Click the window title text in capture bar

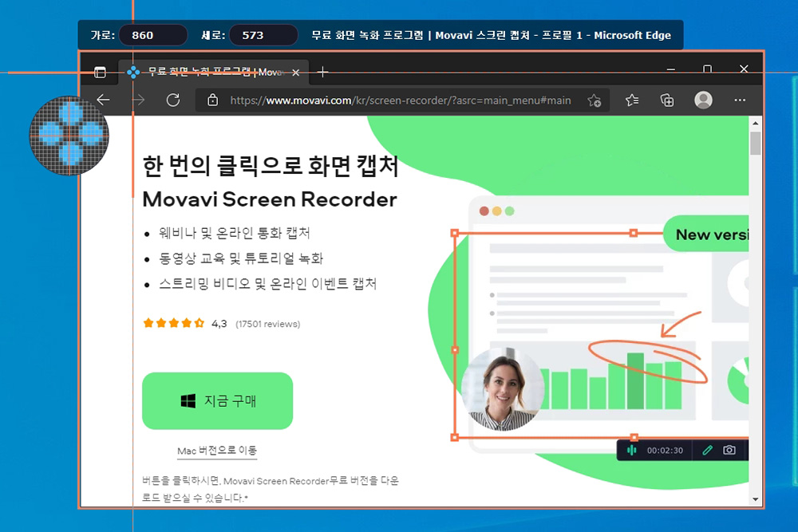coord(491,35)
